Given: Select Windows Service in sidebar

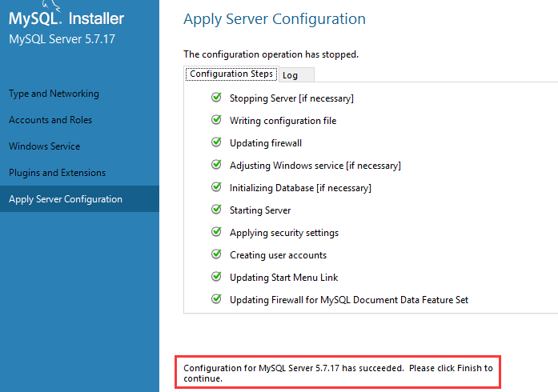Looking at the screenshot, I should click(45, 146).
